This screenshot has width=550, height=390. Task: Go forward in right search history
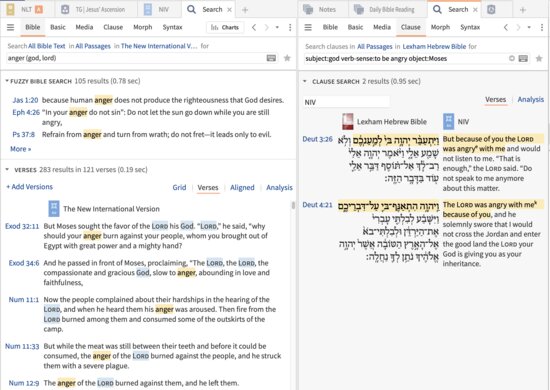(518, 27)
